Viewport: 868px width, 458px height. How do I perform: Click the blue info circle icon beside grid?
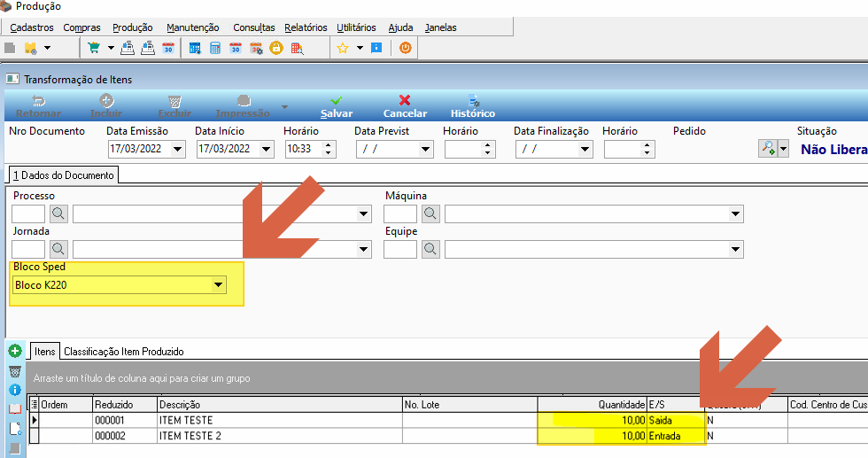15,391
